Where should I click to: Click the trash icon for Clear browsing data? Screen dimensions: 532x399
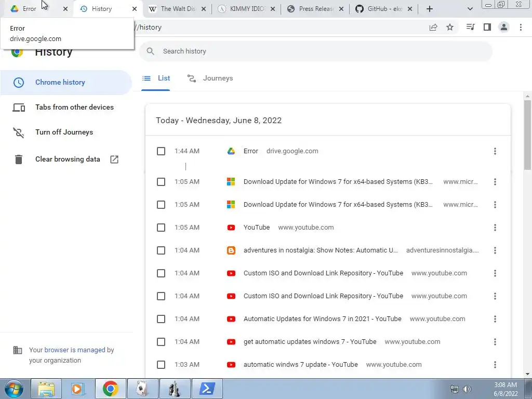[x=19, y=159]
